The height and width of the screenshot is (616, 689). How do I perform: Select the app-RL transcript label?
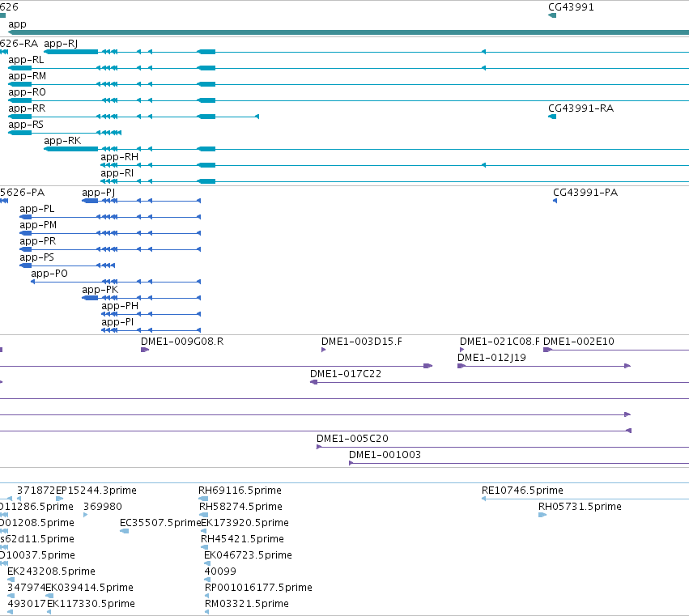[x=26, y=60]
